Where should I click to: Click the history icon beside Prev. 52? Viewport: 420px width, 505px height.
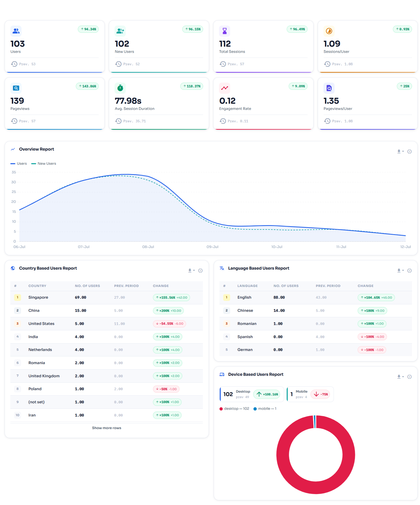119,64
